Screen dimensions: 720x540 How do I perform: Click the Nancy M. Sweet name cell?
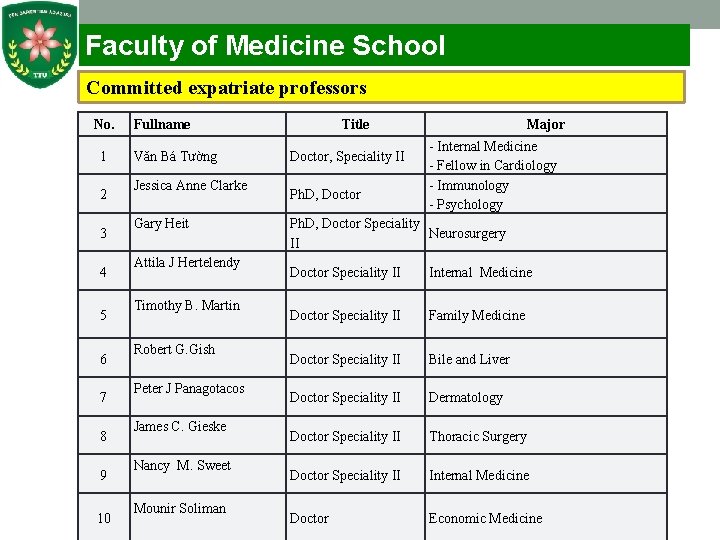pos(182,465)
